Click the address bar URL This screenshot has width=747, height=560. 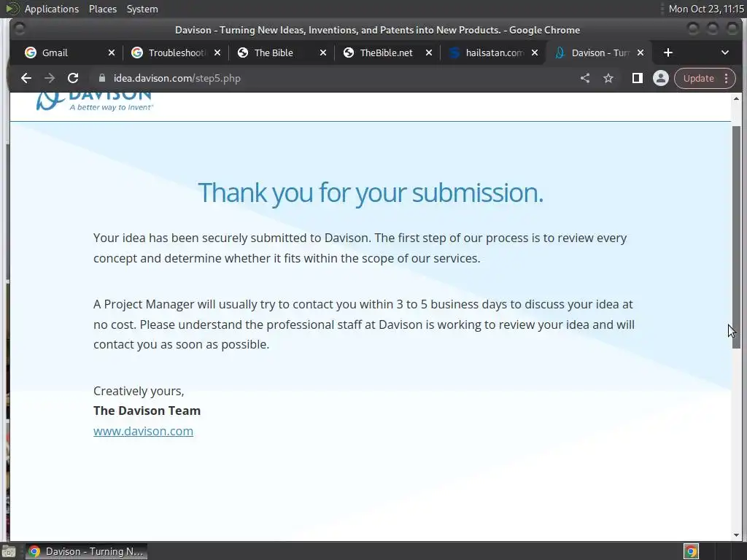click(x=177, y=78)
